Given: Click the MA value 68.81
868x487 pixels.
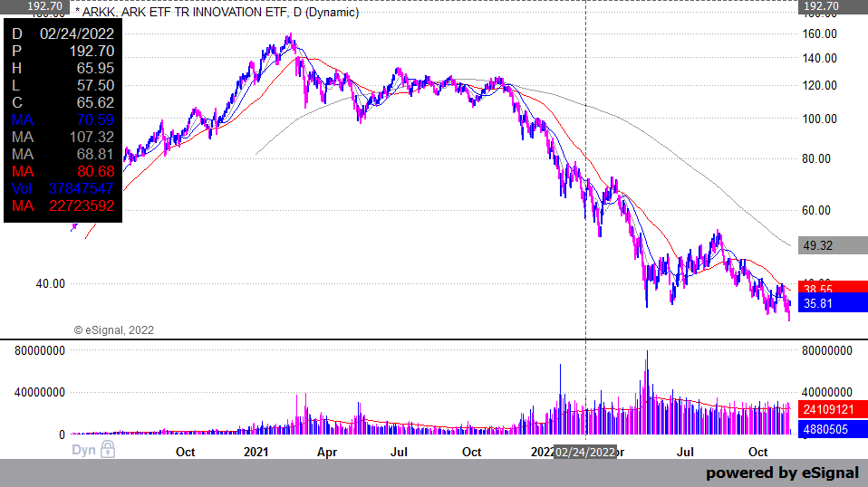Looking at the screenshot, I should click(x=95, y=154).
